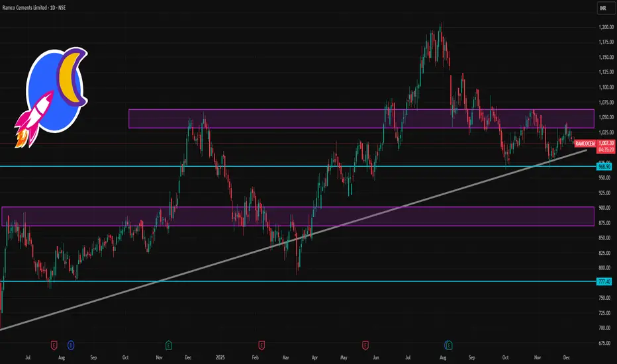Viewport: 617px width, 364px height.
Task: Select the lower purple support zone rectangle
Action: click(x=298, y=216)
